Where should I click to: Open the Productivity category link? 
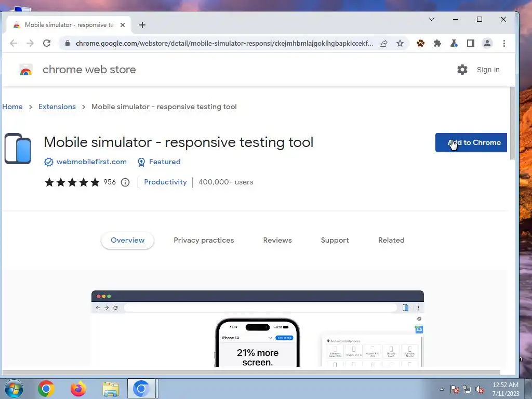tap(165, 182)
